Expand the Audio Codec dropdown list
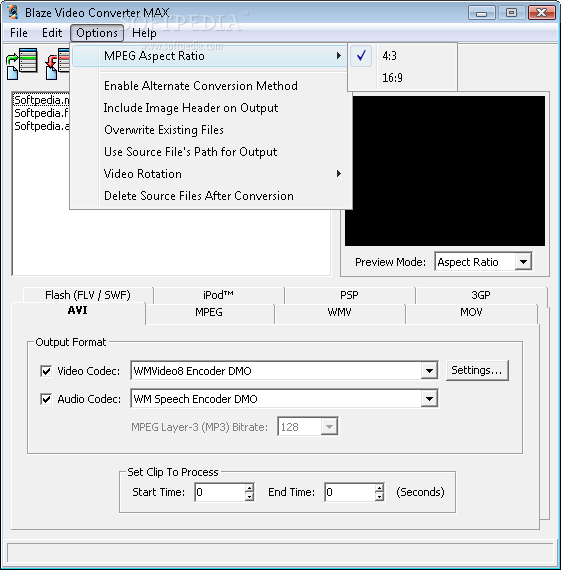This screenshot has width=561, height=570. coord(429,399)
